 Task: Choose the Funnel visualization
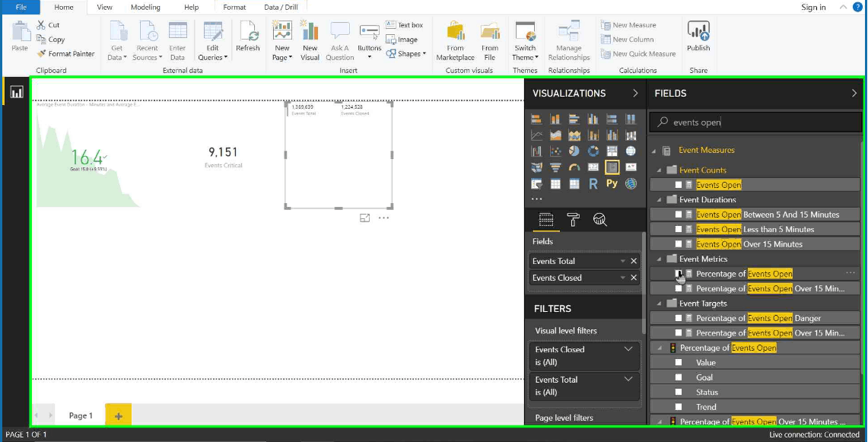pyautogui.click(x=555, y=167)
